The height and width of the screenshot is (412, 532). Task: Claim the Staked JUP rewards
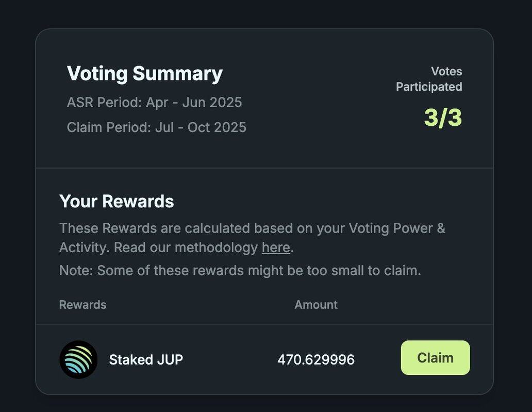(x=435, y=358)
